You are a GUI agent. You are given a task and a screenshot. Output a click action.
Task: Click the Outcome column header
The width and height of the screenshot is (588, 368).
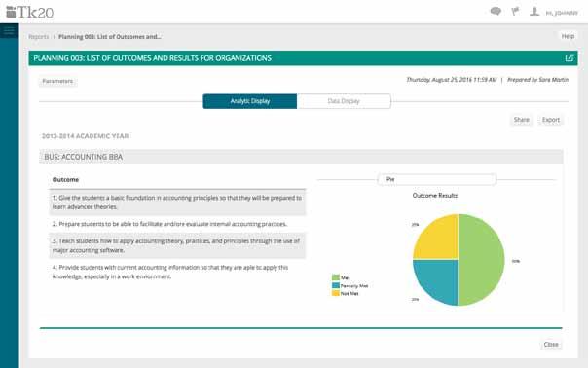pos(65,180)
